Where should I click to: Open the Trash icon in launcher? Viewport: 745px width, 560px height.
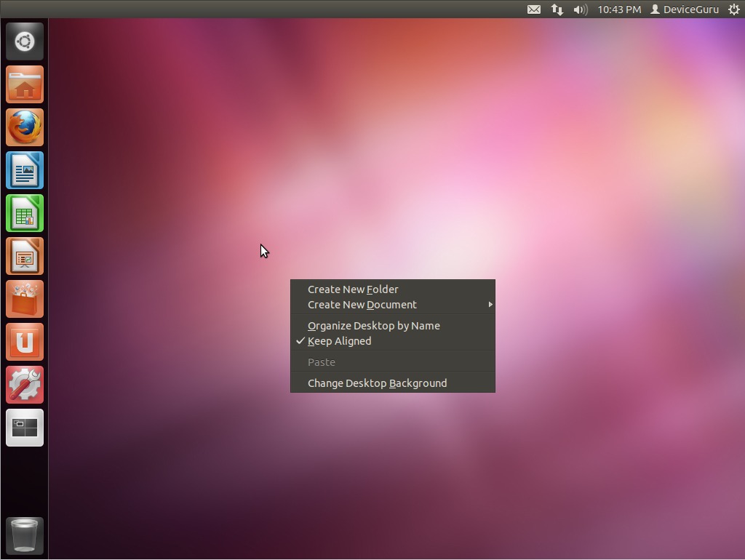[x=25, y=536]
